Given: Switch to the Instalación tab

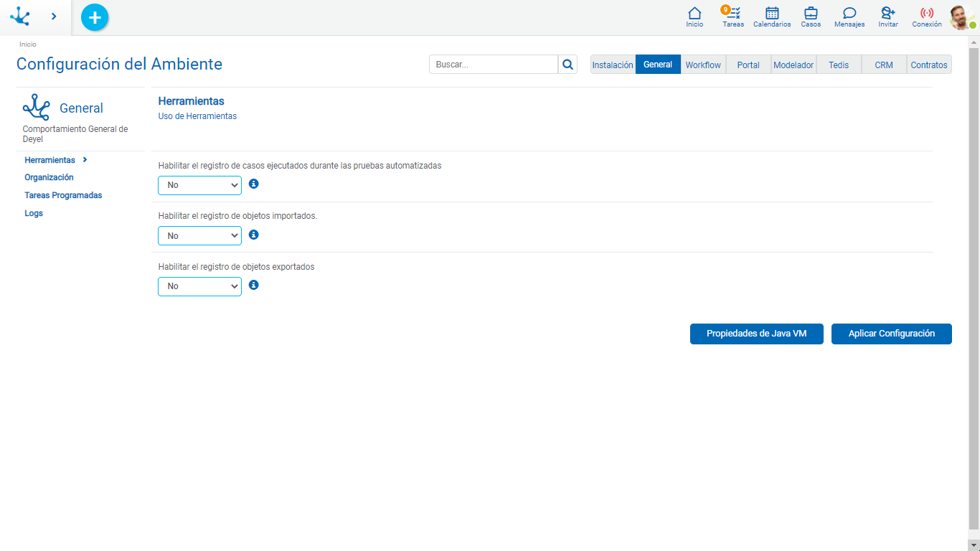Looking at the screenshot, I should click(x=613, y=65).
